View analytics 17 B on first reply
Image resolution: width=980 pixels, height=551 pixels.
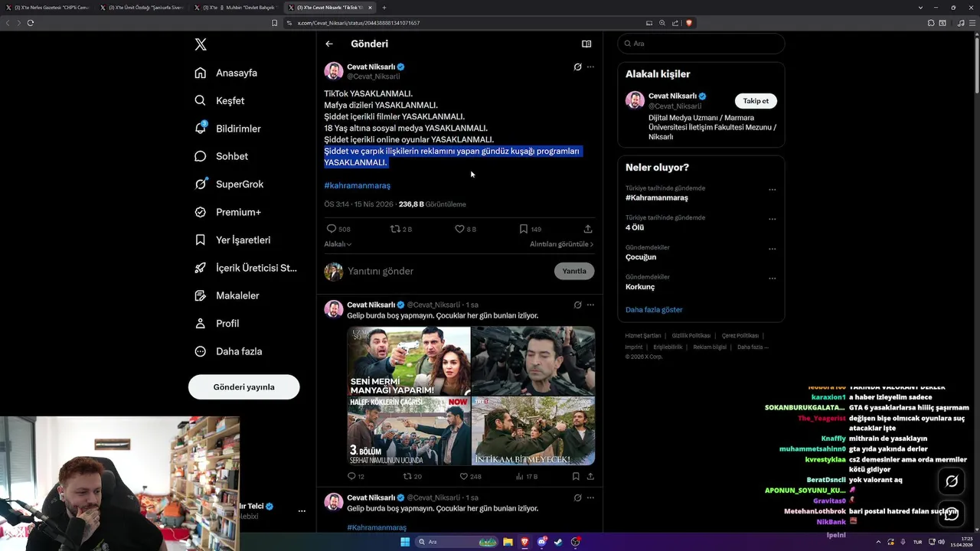click(527, 476)
